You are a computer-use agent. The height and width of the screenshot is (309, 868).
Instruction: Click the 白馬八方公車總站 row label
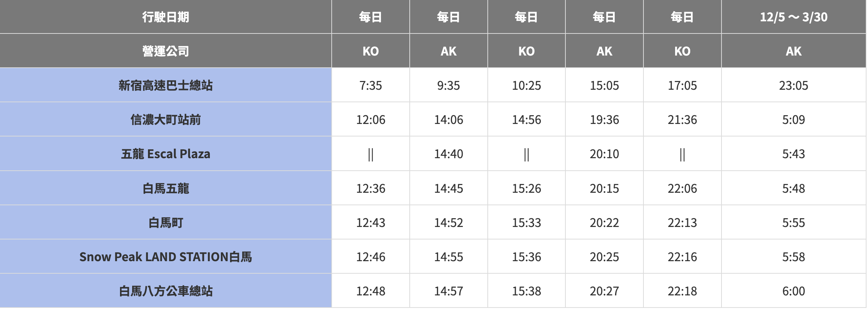tap(166, 291)
